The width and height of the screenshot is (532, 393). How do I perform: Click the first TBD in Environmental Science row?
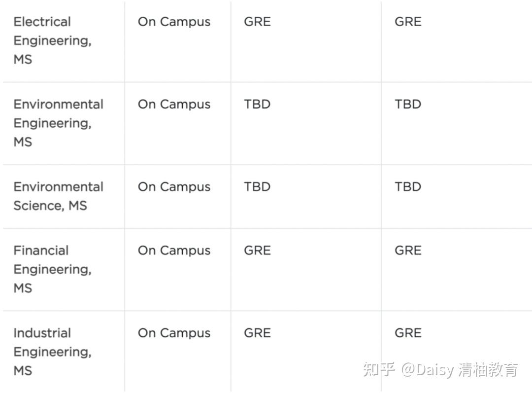click(257, 187)
